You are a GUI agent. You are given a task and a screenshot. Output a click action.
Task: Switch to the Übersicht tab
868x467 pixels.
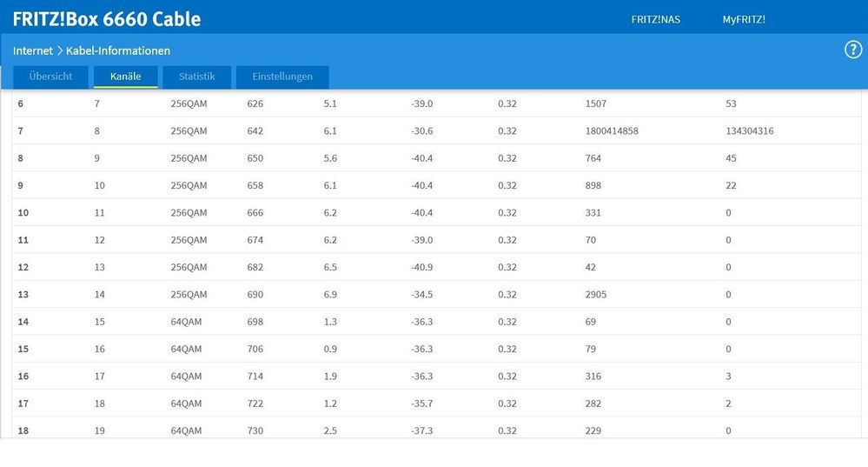coord(51,77)
